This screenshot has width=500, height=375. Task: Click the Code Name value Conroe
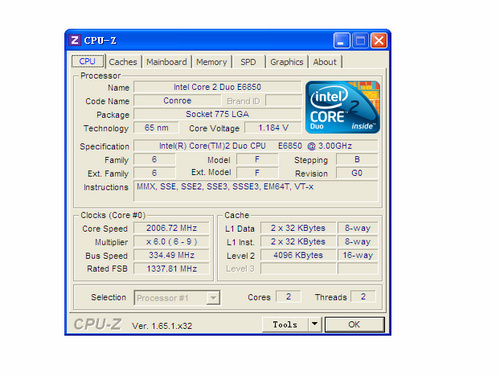click(x=177, y=101)
